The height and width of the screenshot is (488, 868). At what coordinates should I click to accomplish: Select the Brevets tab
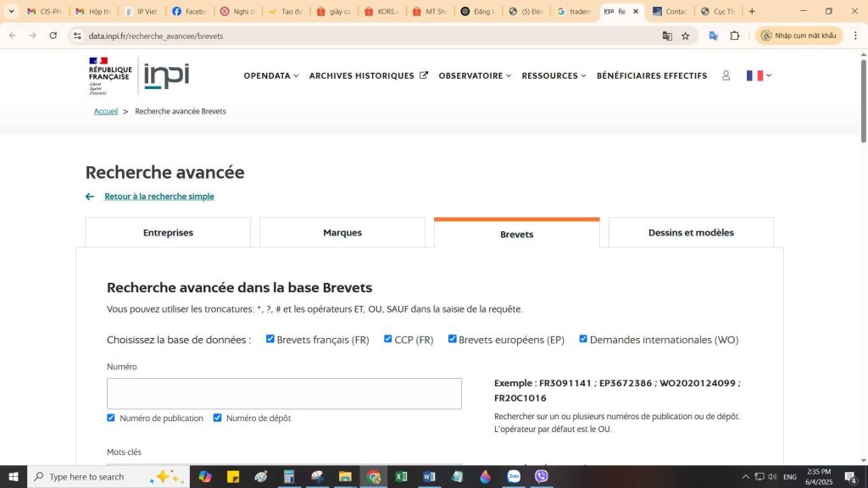pos(516,234)
